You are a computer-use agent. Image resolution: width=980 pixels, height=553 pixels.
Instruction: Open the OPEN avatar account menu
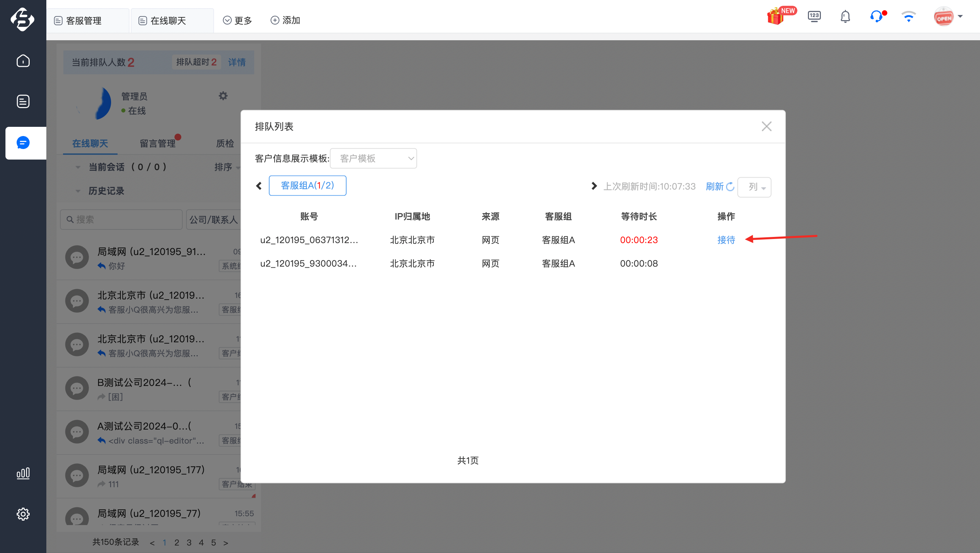click(x=948, y=17)
